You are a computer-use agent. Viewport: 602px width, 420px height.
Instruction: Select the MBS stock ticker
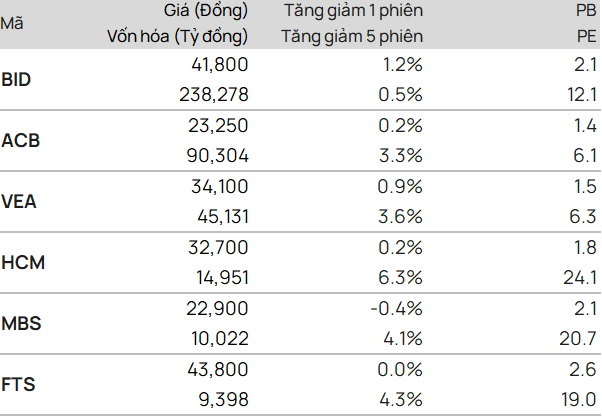pyautogui.click(x=21, y=324)
